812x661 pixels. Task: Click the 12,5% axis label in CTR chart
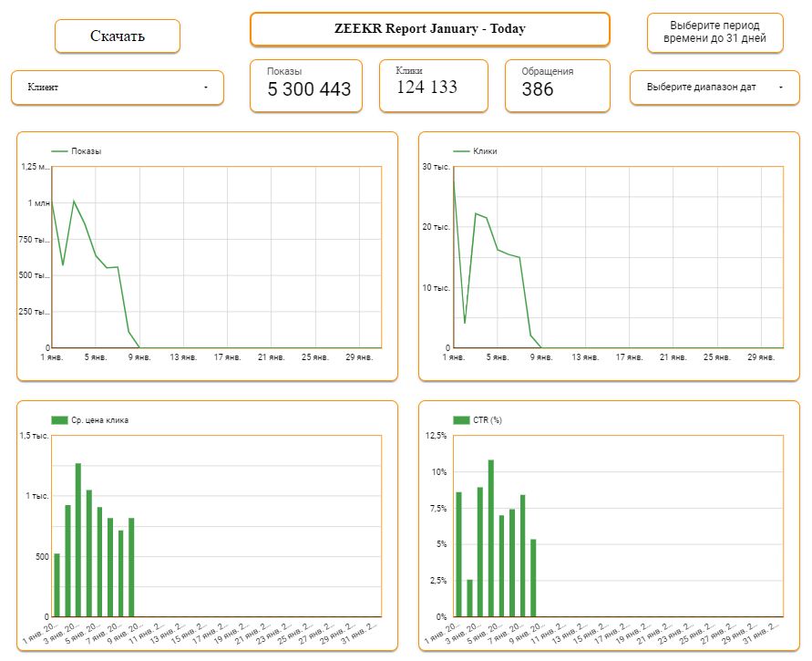(x=436, y=436)
